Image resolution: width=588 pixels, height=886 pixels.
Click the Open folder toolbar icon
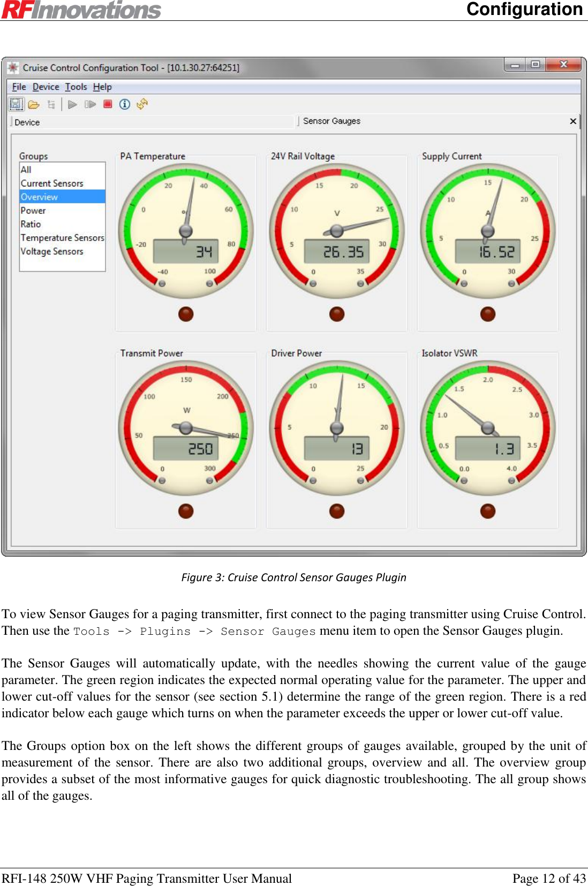(x=34, y=104)
